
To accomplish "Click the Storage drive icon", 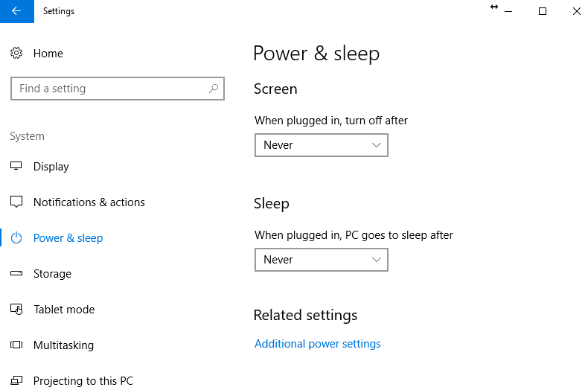I will click(16, 274).
